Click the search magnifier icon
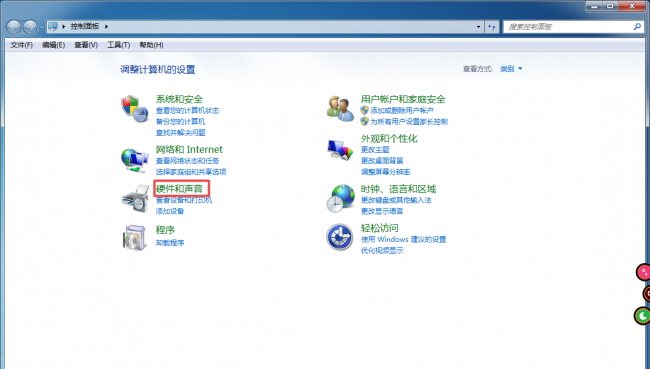This screenshot has width=650, height=369. [x=637, y=27]
